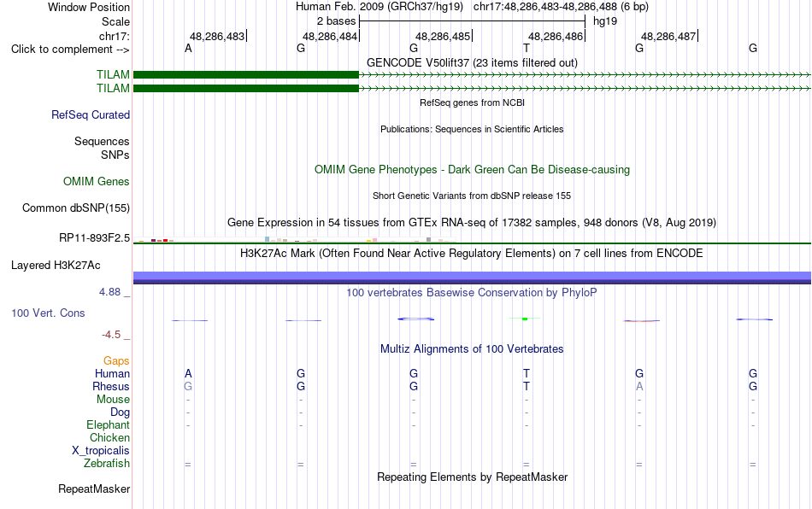The height and width of the screenshot is (509, 812).
Task: Select the Common dbSNP(155) label
Action: click(x=76, y=208)
